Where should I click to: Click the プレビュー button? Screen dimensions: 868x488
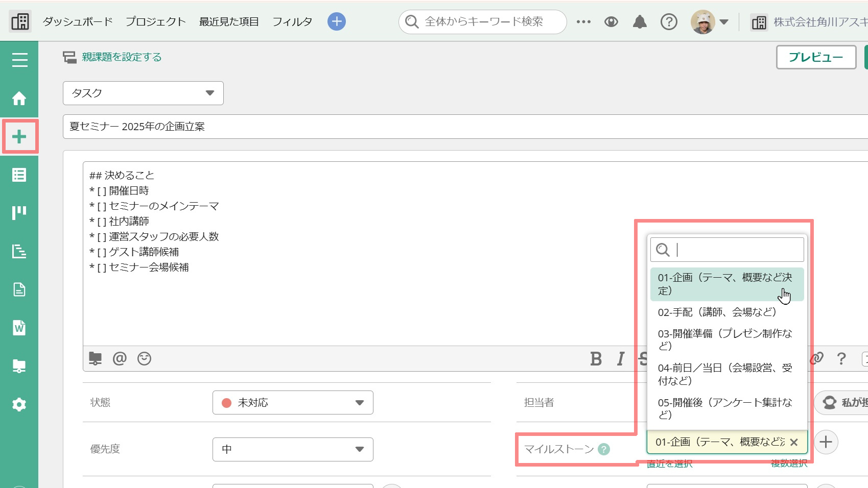point(816,57)
